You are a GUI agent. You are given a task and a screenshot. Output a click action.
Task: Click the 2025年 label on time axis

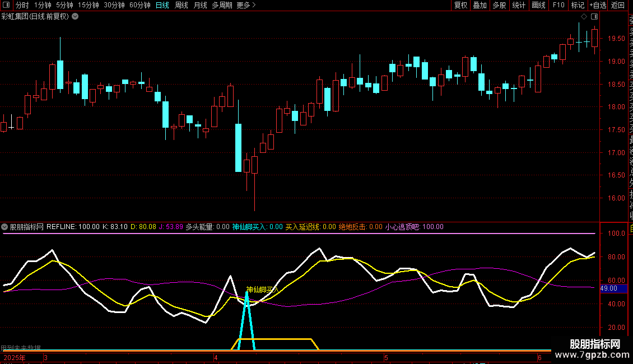coord(15,357)
